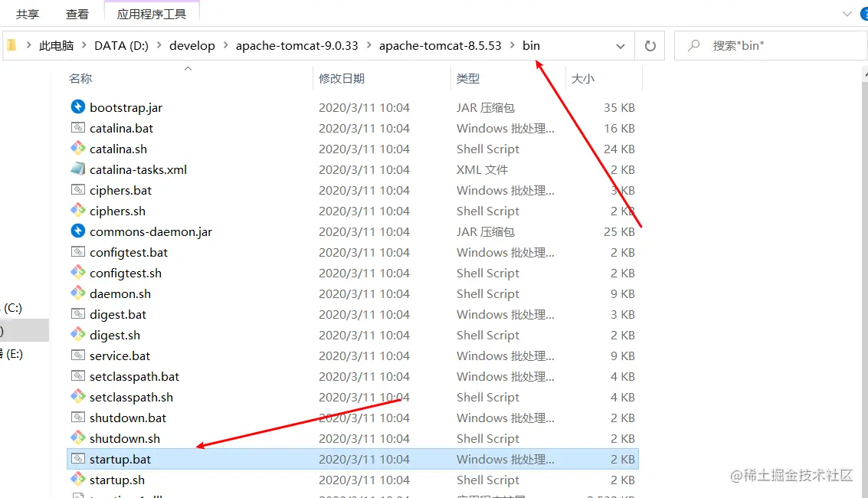This screenshot has height=498, width=868.
Task: Open the address bar history dropdown
Action: tap(621, 47)
